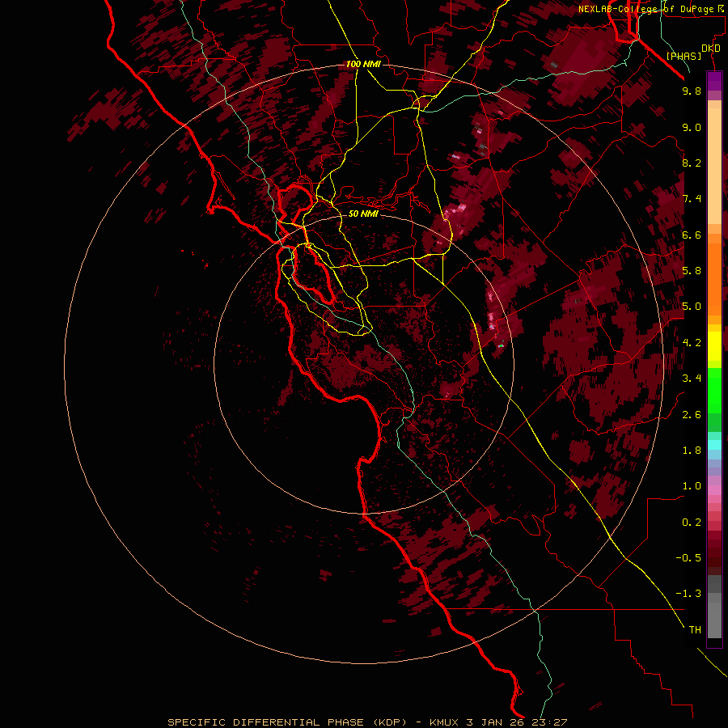Click the "SPECIFIC DIFFERENTIAL PHASE (KDP)" title text

286,722
